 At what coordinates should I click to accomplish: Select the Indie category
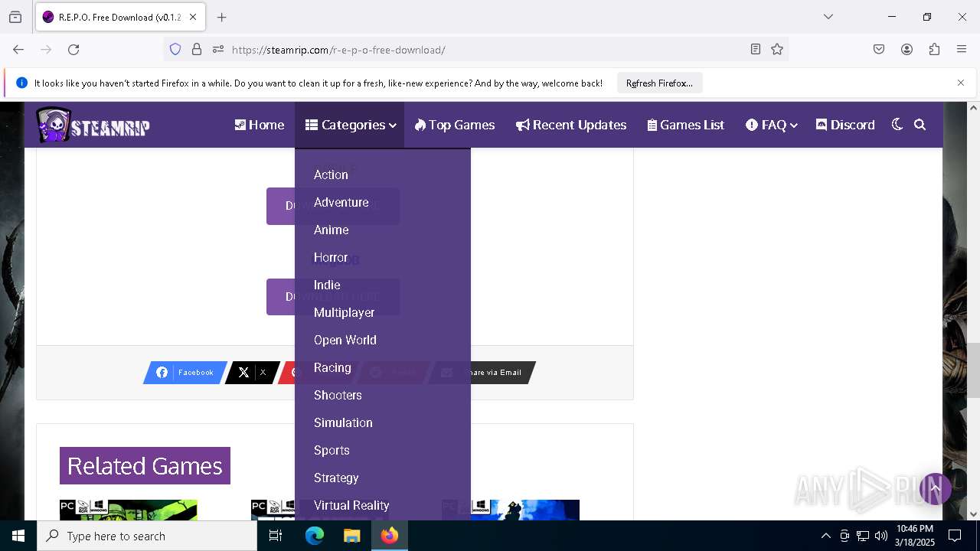327,285
